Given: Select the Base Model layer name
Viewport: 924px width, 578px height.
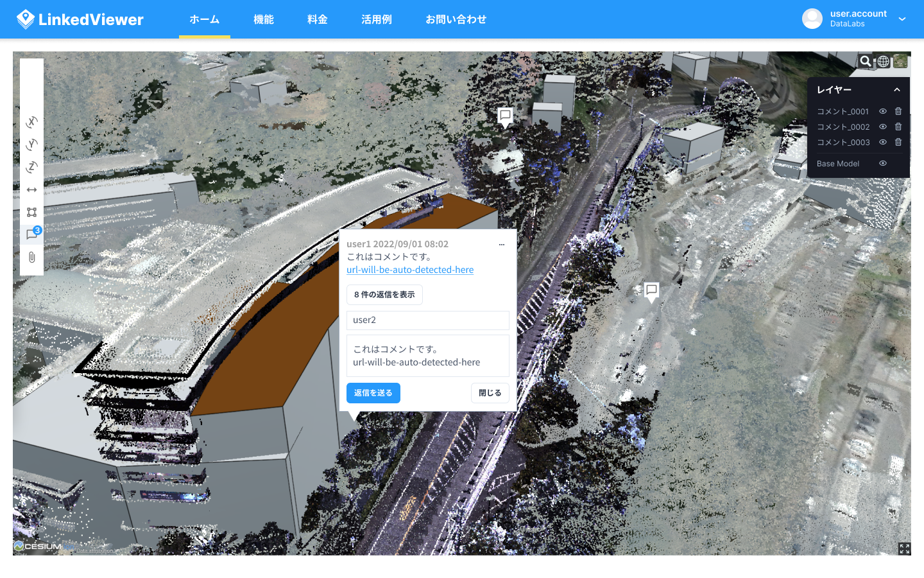Looking at the screenshot, I should pyautogui.click(x=838, y=163).
